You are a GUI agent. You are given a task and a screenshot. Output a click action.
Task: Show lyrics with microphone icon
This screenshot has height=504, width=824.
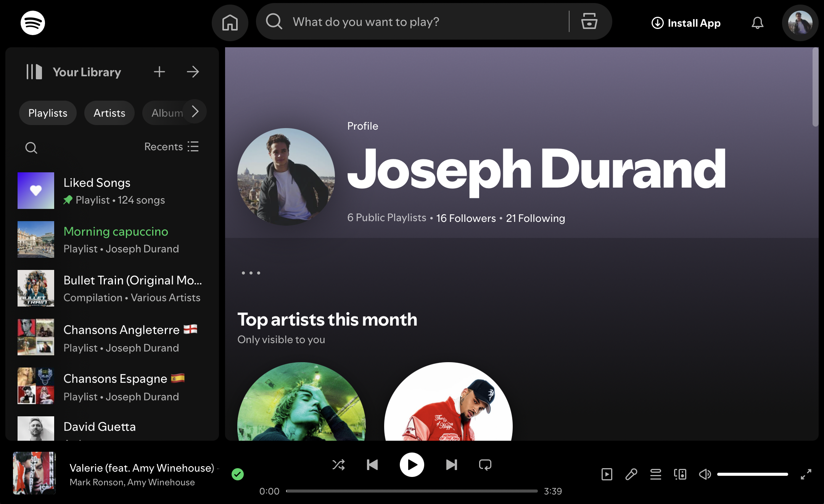tap(631, 474)
